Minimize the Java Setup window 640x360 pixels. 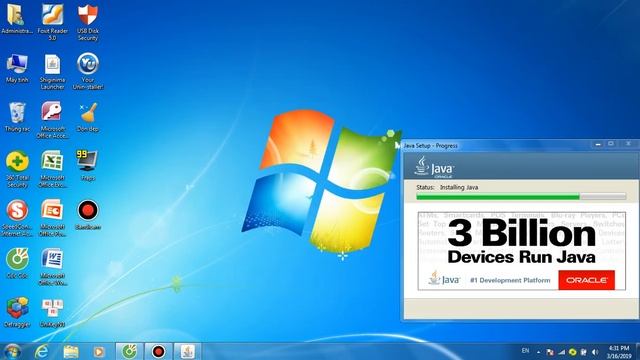(598, 144)
